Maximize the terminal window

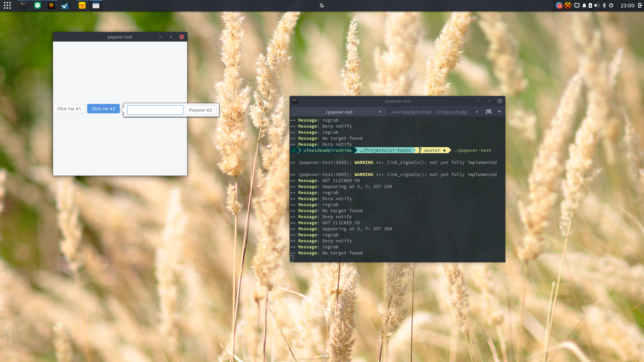489,101
